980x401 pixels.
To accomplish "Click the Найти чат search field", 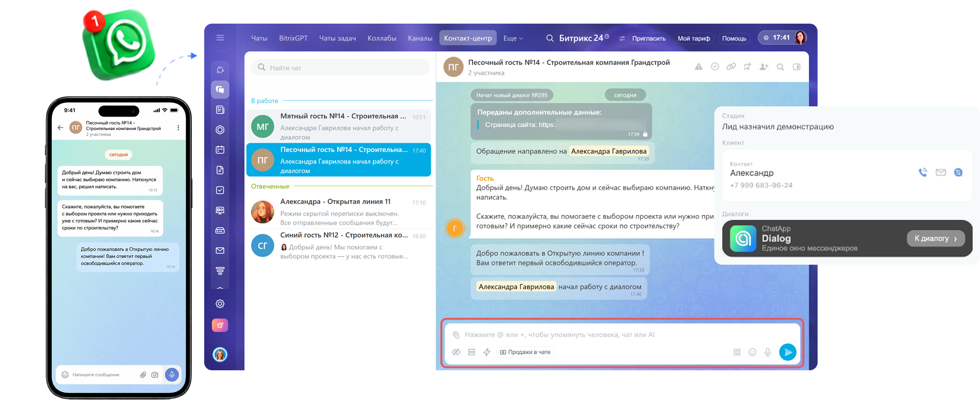I will [340, 68].
